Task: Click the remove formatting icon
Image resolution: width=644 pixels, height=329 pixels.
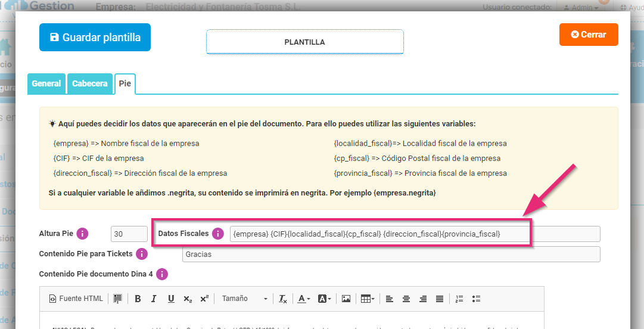Action: (282, 299)
